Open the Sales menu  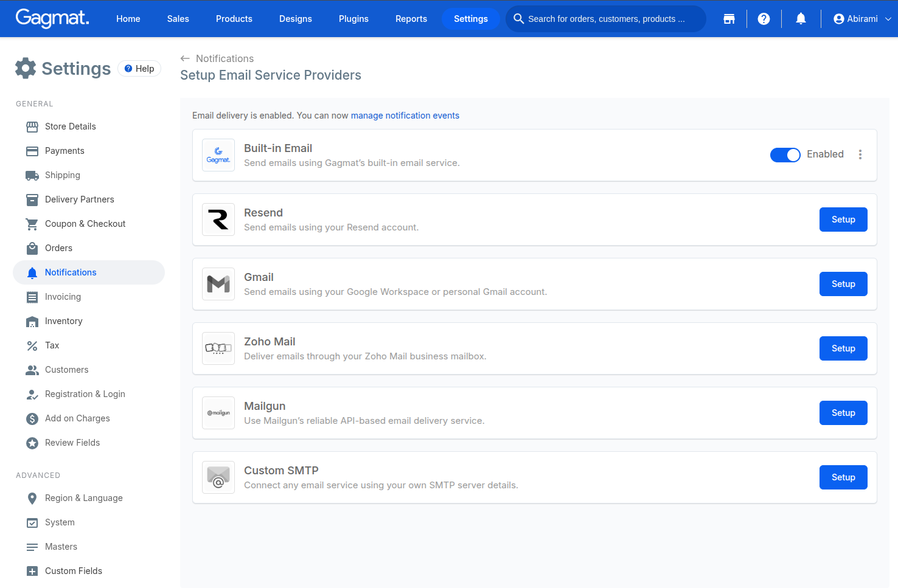pos(178,19)
